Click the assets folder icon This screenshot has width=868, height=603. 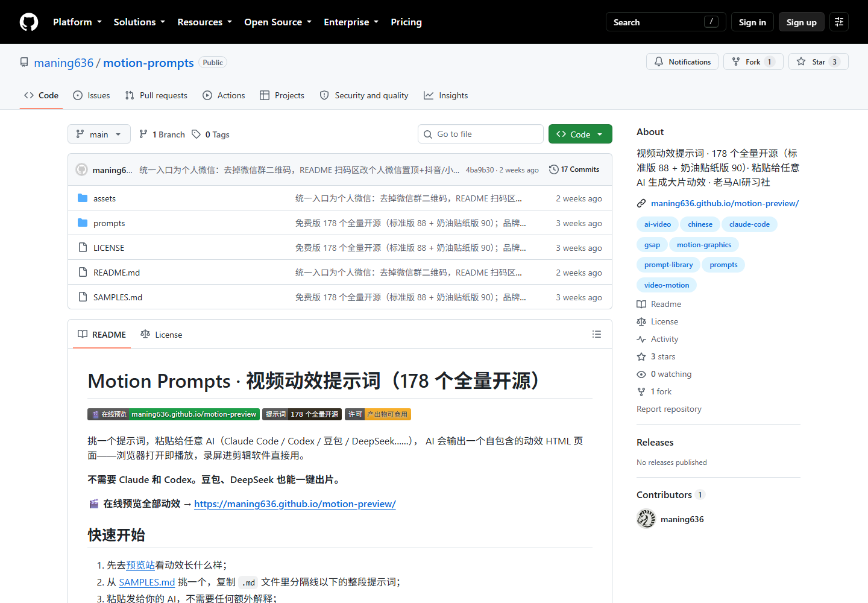pos(83,198)
